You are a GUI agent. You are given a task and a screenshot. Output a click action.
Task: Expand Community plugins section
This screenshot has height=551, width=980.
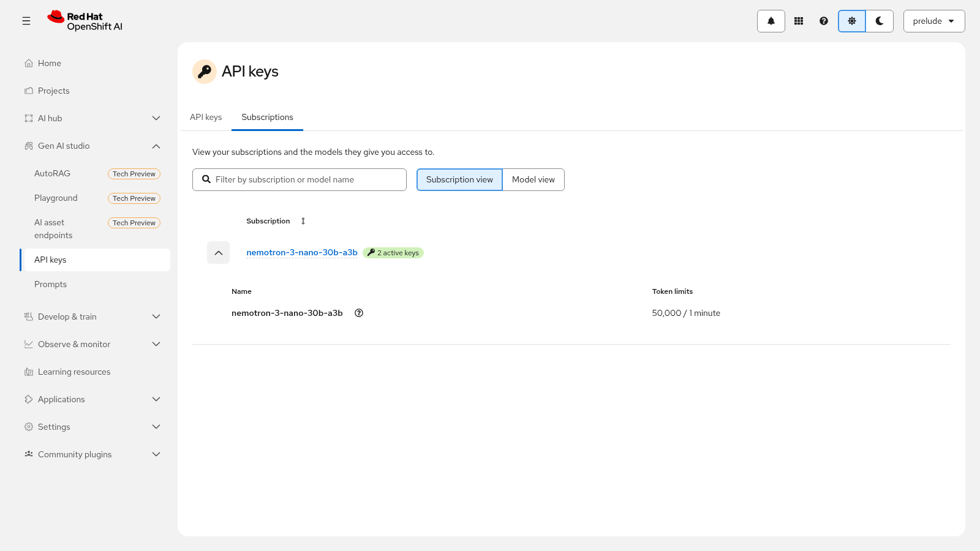coord(95,454)
